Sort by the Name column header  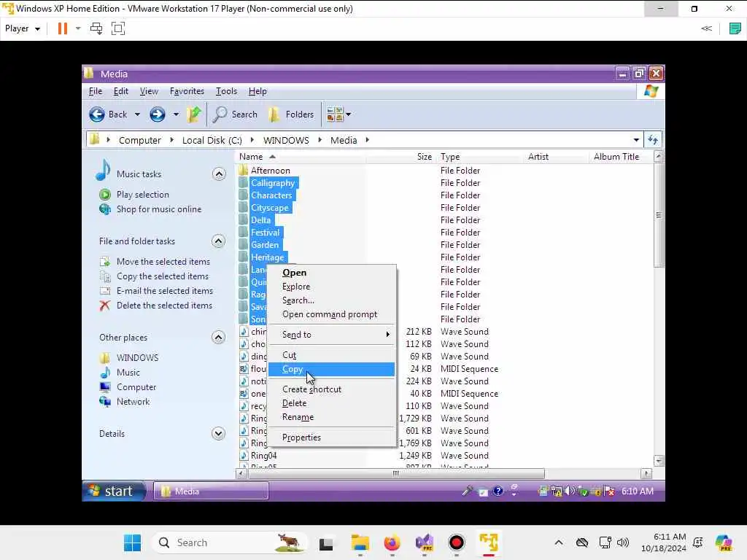point(301,157)
